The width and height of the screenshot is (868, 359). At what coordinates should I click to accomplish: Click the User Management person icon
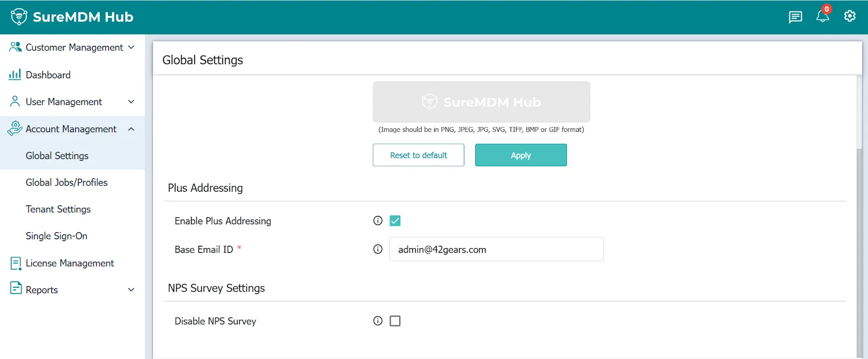pyautogui.click(x=15, y=102)
